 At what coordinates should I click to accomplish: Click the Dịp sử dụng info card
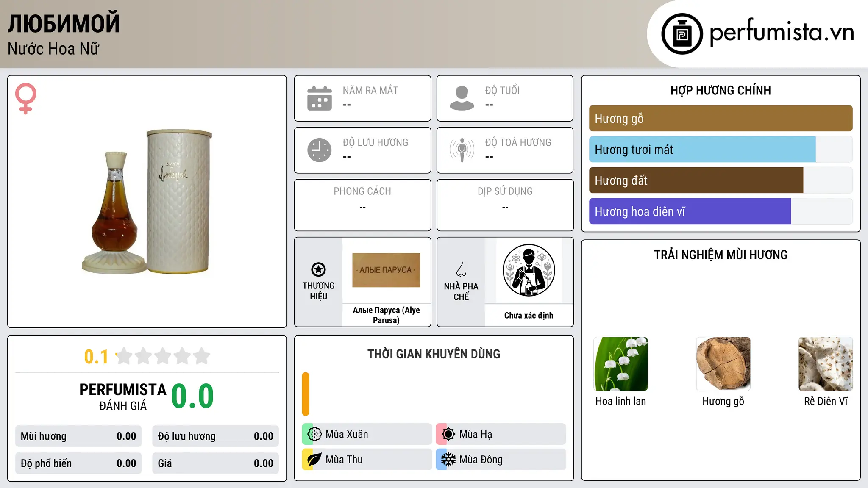tap(505, 205)
